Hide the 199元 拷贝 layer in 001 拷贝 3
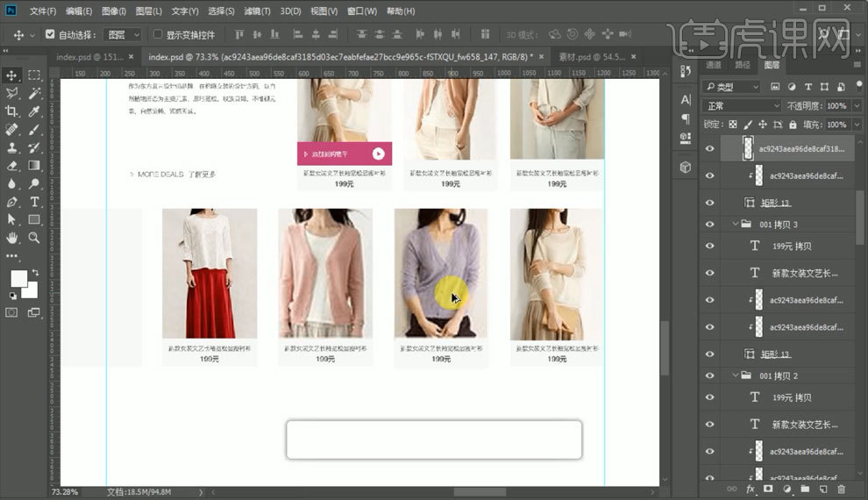The width and height of the screenshot is (868, 500). 709,246
